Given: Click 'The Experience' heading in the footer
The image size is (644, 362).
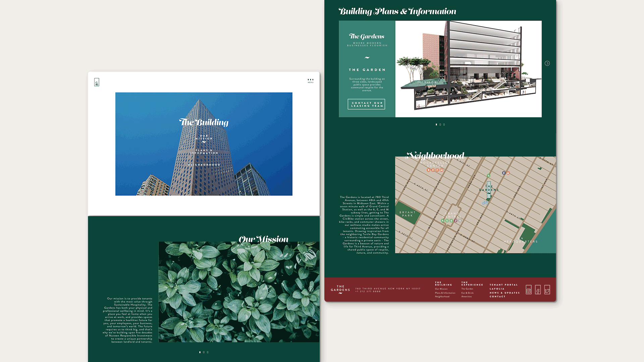Looking at the screenshot, I should 472,284.
